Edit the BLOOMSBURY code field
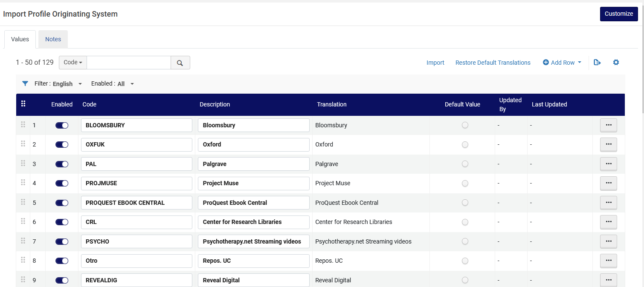This screenshot has width=644, height=287. click(136, 125)
